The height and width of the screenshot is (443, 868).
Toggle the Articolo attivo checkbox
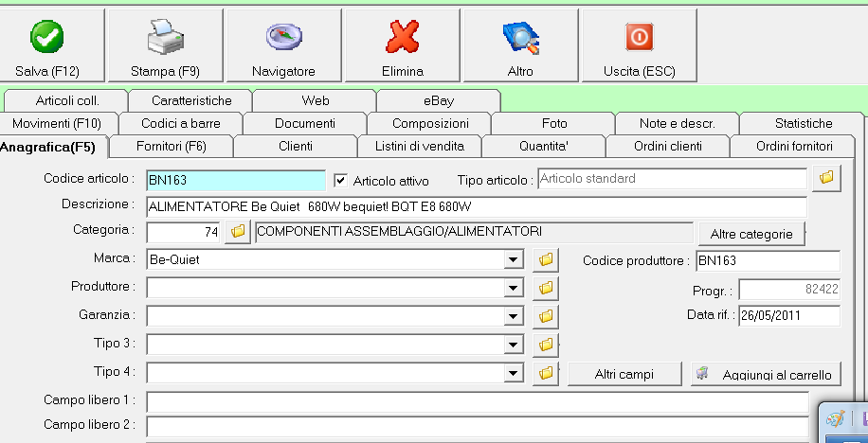pyautogui.click(x=341, y=180)
